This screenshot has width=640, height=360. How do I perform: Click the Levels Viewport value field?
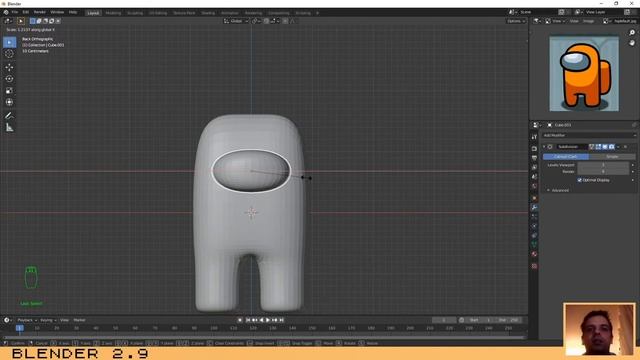pyautogui.click(x=603, y=165)
